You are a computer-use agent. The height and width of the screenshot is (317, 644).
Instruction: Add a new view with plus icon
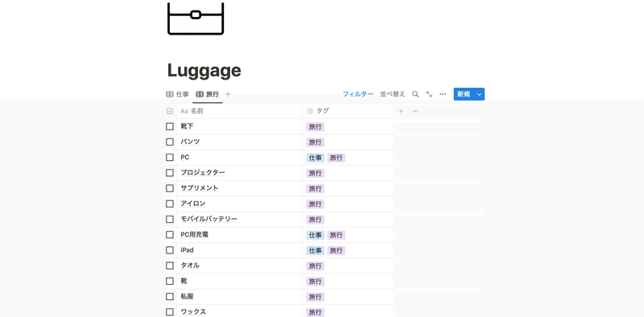point(228,94)
